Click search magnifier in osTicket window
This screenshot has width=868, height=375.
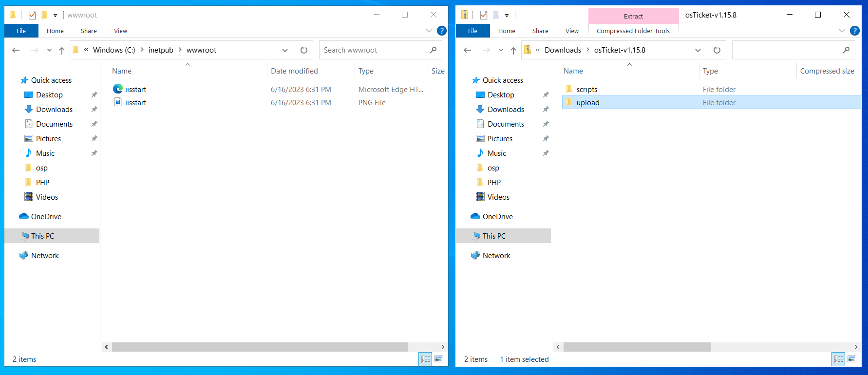(846, 50)
